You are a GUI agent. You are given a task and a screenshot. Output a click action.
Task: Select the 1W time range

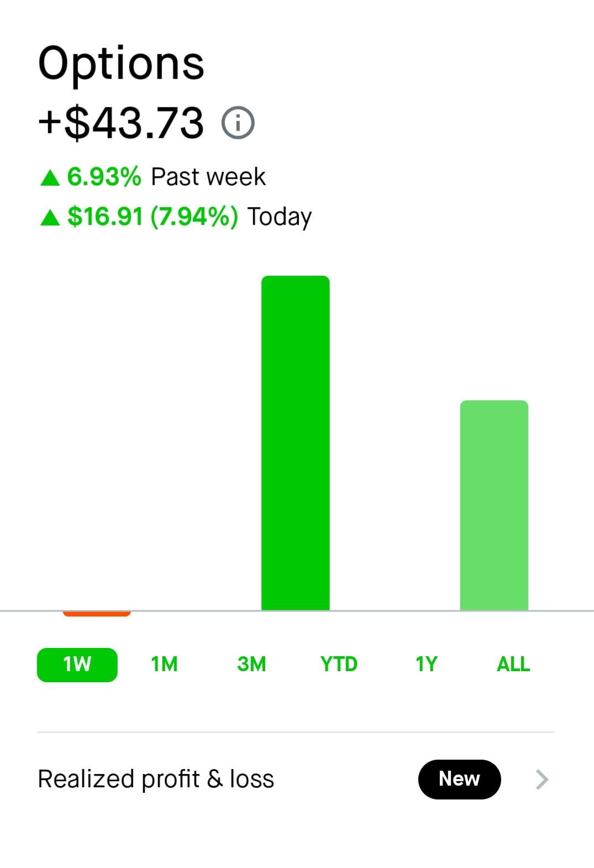tap(77, 664)
